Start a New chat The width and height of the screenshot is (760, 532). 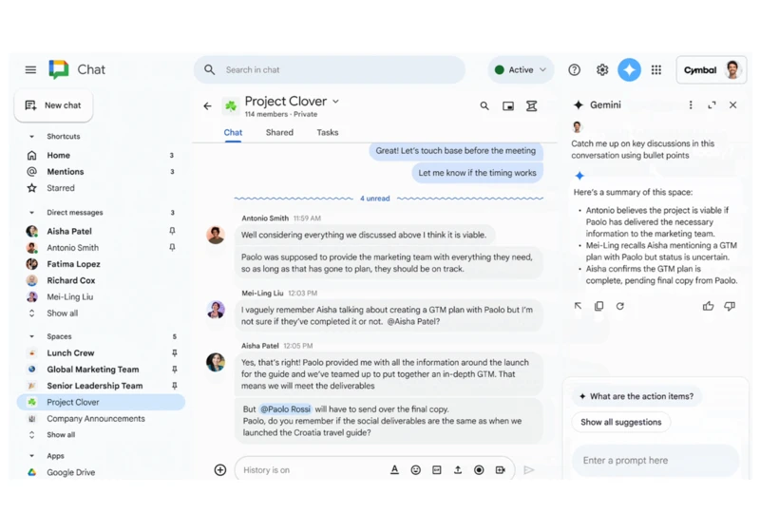click(x=53, y=105)
